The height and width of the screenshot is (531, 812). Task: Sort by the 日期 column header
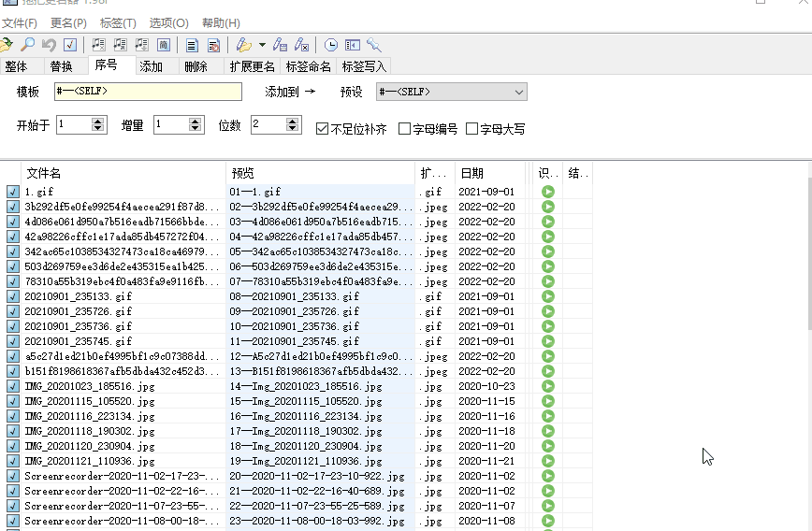[490, 173]
